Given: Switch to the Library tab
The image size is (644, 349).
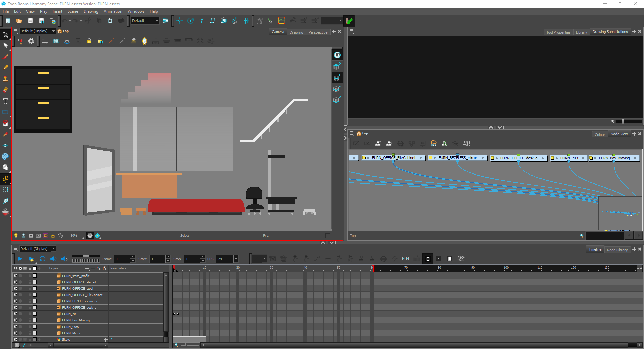Looking at the screenshot, I should [x=581, y=32].
